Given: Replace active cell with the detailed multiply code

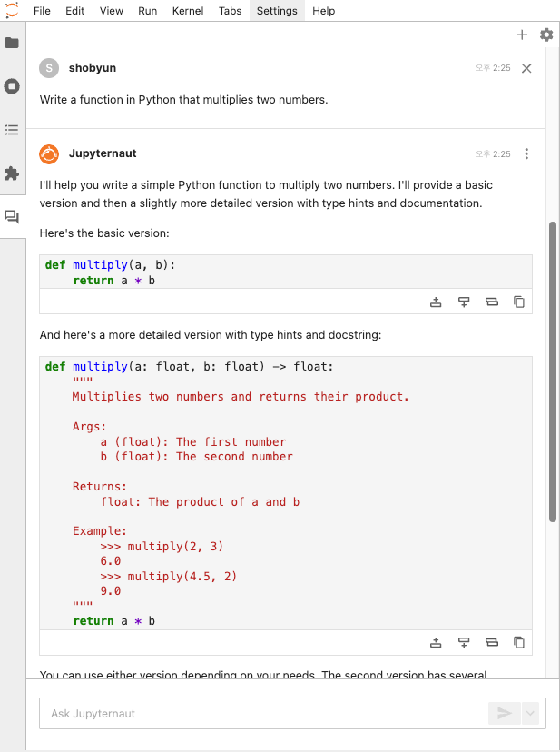Looking at the screenshot, I should [x=491, y=642].
